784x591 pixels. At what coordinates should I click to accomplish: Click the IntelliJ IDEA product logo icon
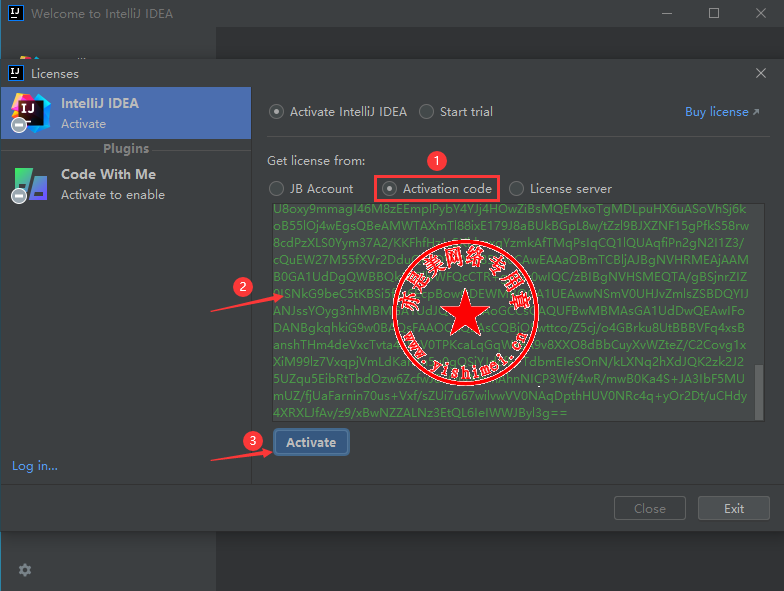[x=31, y=112]
